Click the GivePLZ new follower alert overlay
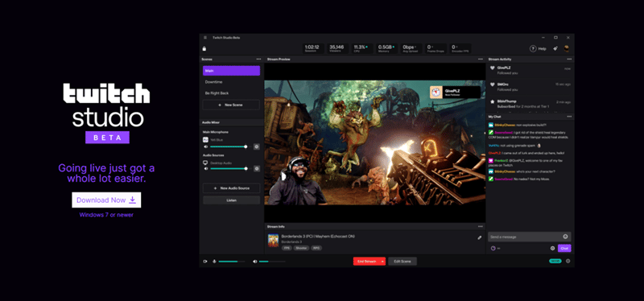This screenshot has width=644, height=301. 455,92
